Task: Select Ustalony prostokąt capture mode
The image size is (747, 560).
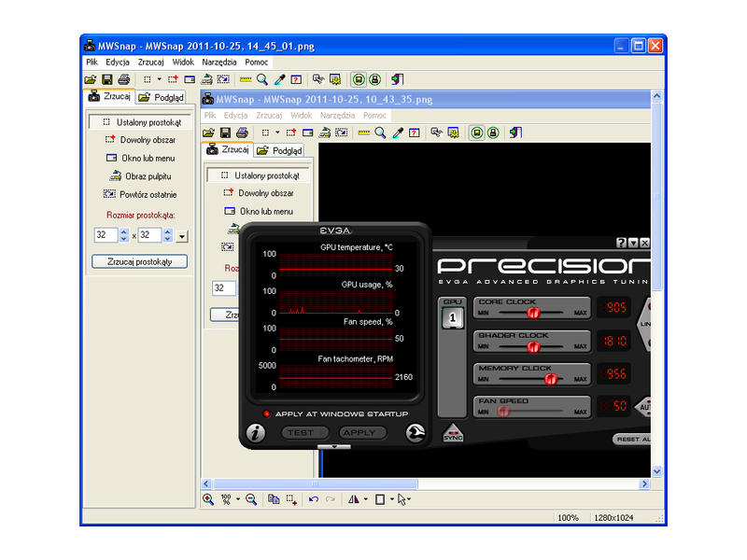Action: point(141,122)
